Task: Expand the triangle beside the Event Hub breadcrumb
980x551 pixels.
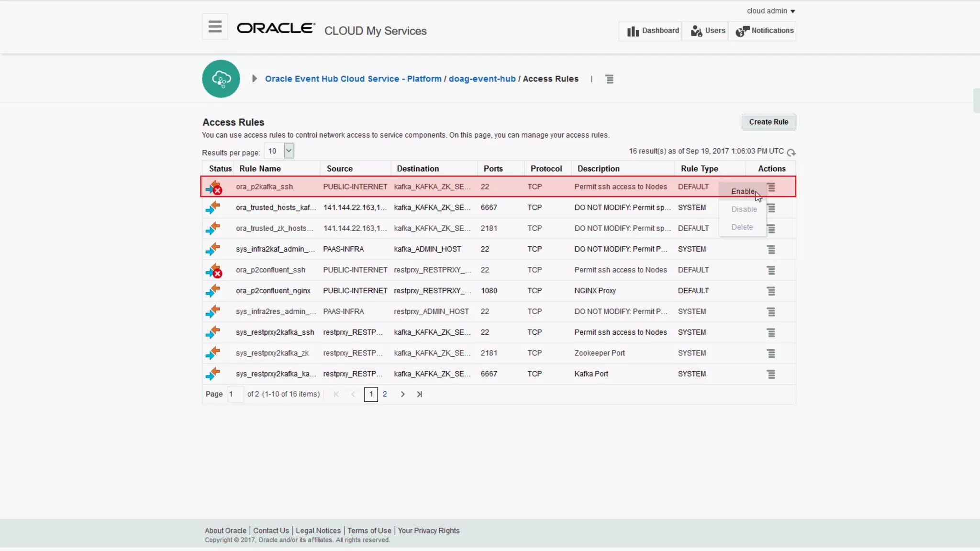Action: click(255, 78)
